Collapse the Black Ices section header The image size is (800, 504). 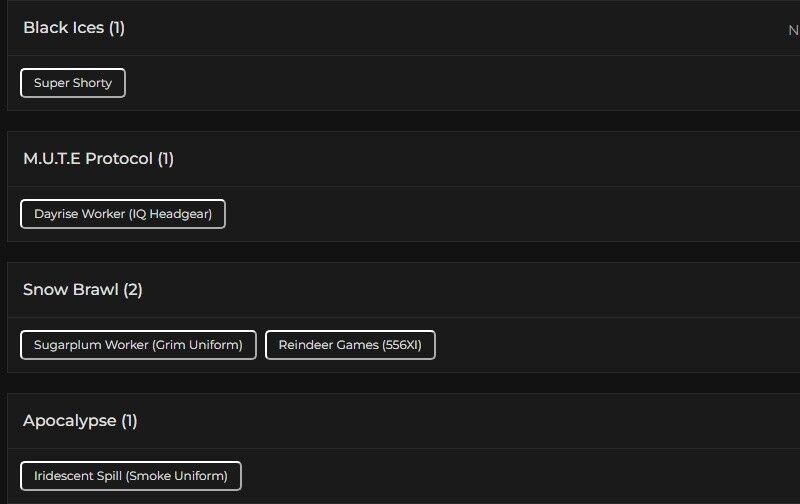point(400,28)
